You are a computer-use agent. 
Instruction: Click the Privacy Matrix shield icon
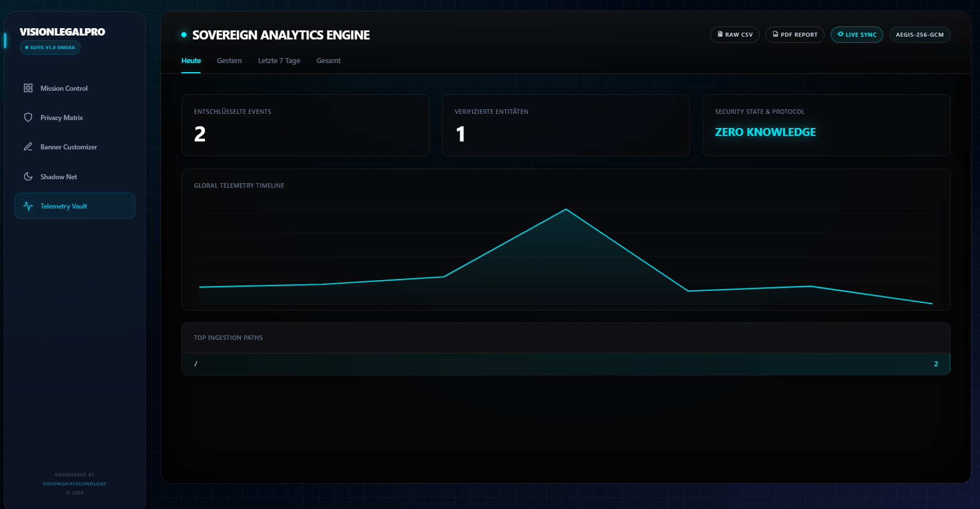pyautogui.click(x=28, y=117)
